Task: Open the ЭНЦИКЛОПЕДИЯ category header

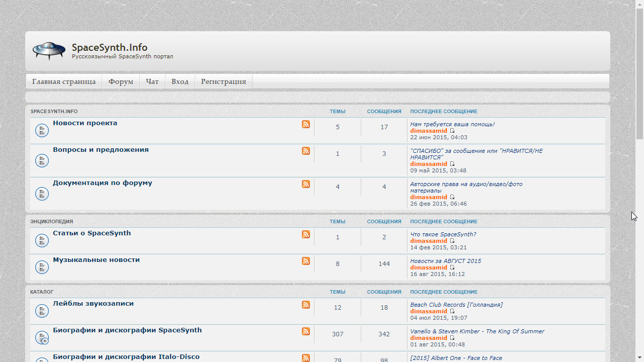Action: point(51,222)
